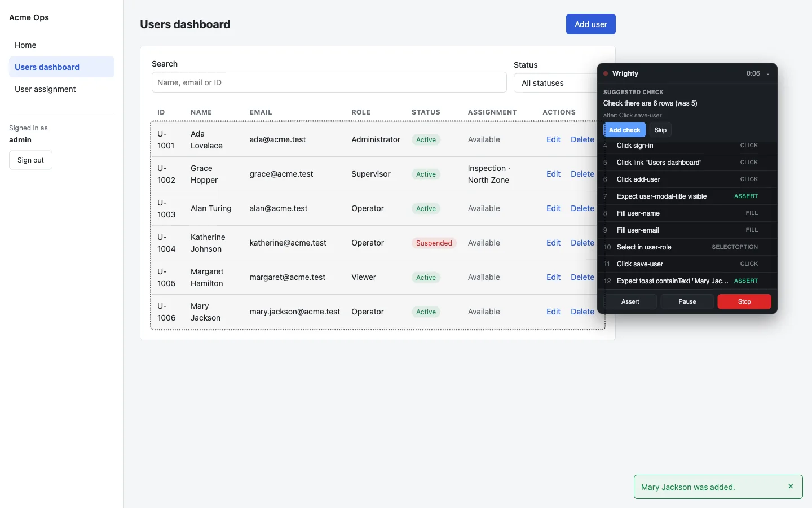The image size is (812, 508).
Task: Stop the Wrighty recording
Action: pos(744,301)
